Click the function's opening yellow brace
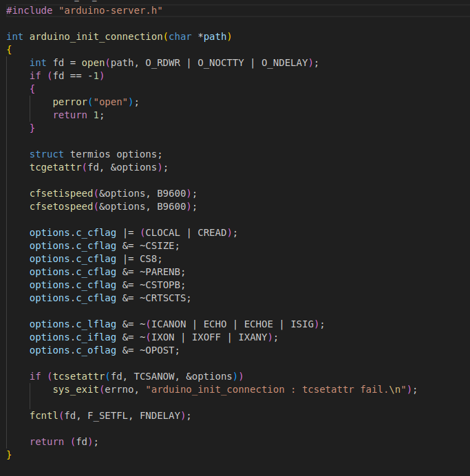This screenshot has width=470, height=476. (9, 50)
